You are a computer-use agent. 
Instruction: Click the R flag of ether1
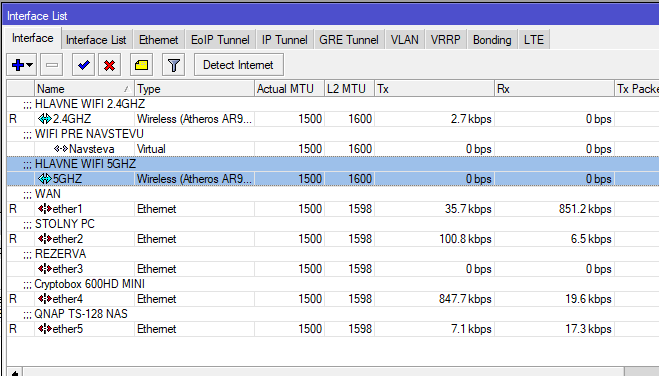coord(13,209)
